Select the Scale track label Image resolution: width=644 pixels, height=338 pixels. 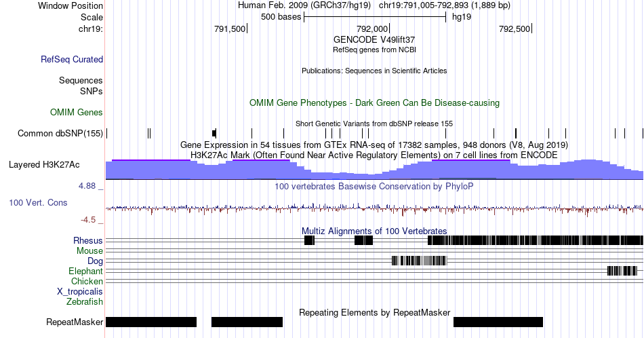[92, 17]
